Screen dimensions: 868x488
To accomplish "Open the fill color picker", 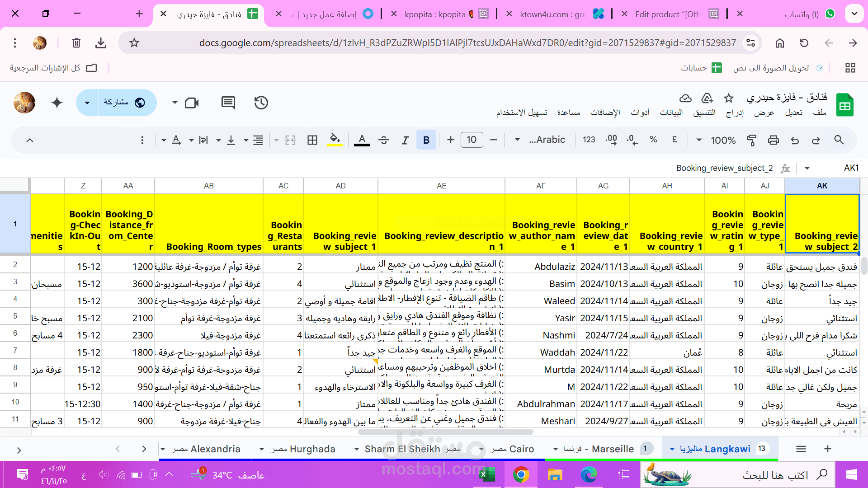I will point(335,140).
